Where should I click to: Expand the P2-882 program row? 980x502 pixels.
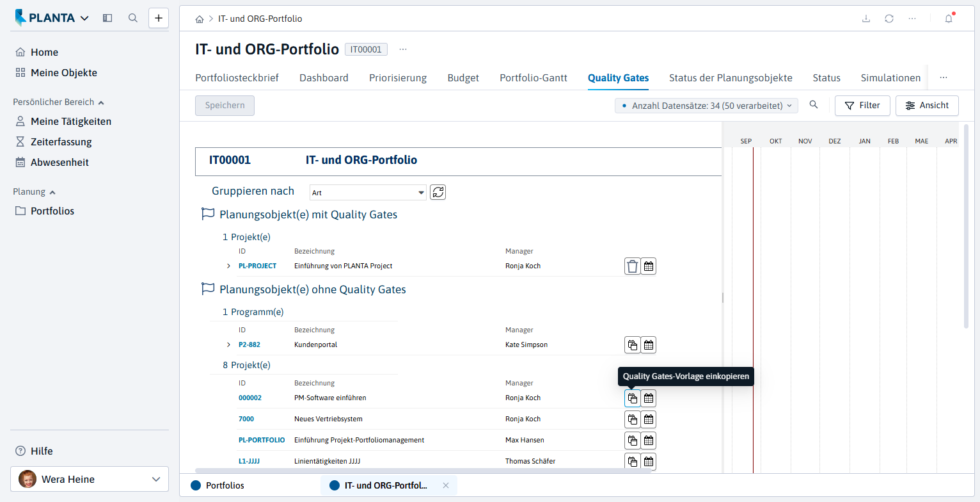pyautogui.click(x=228, y=344)
